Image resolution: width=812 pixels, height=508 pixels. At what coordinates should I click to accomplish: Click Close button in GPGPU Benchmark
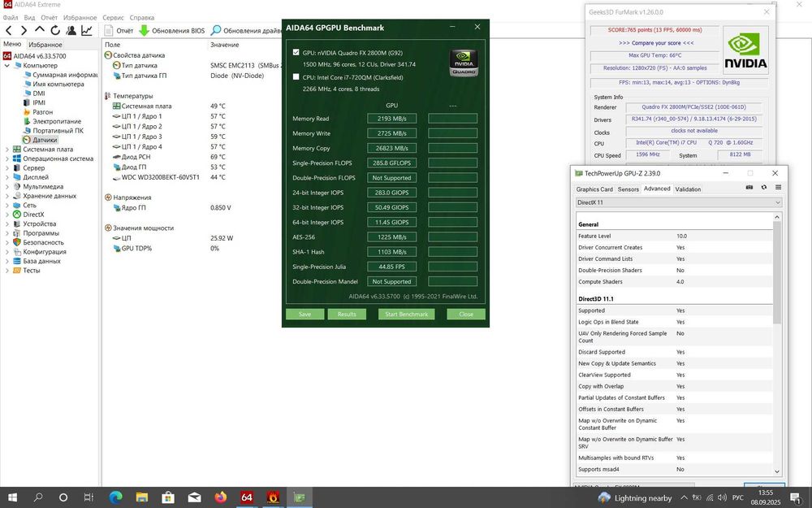[466, 314]
